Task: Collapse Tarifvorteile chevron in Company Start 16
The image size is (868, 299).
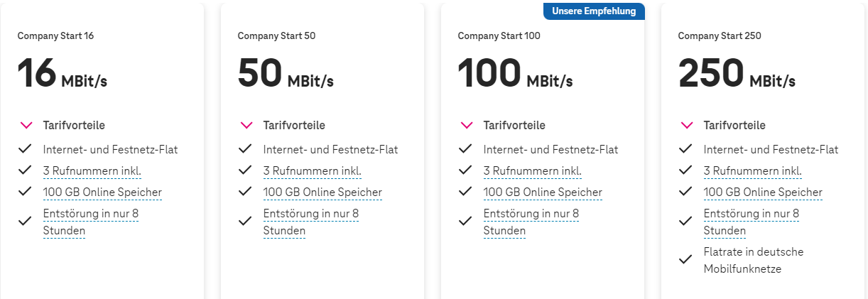Action: pyautogui.click(x=26, y=126)
